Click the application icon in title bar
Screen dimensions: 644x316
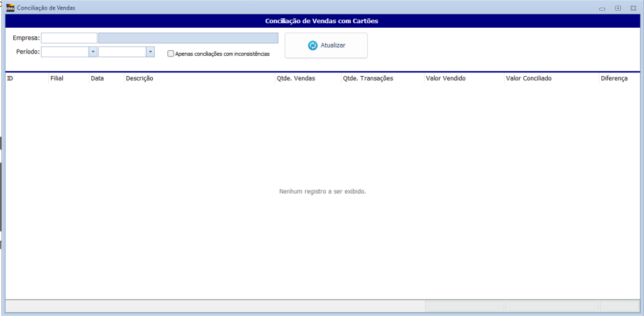10,8
